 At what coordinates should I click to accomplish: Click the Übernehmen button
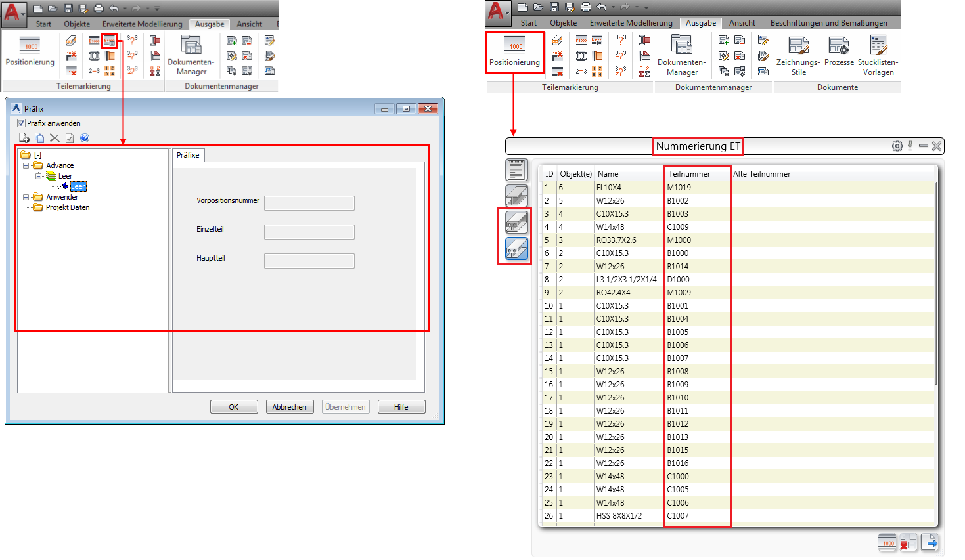(346, 407)
